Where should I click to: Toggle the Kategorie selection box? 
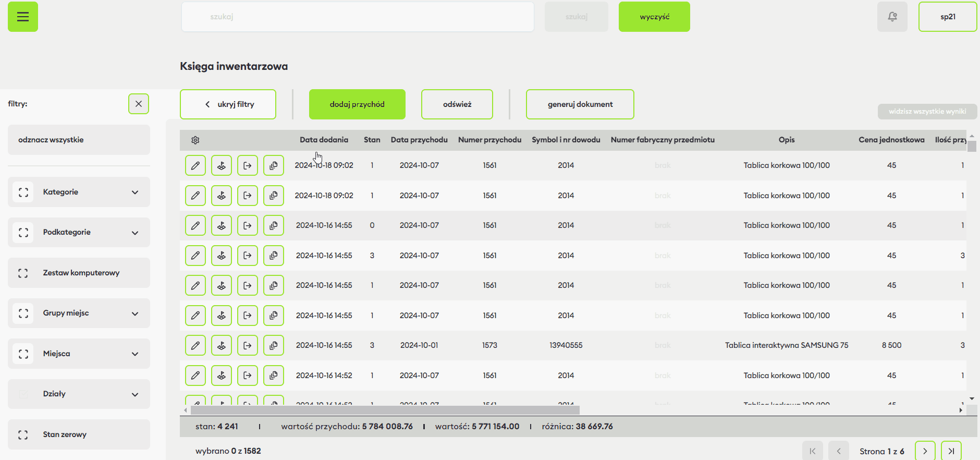tap(23, 192)
